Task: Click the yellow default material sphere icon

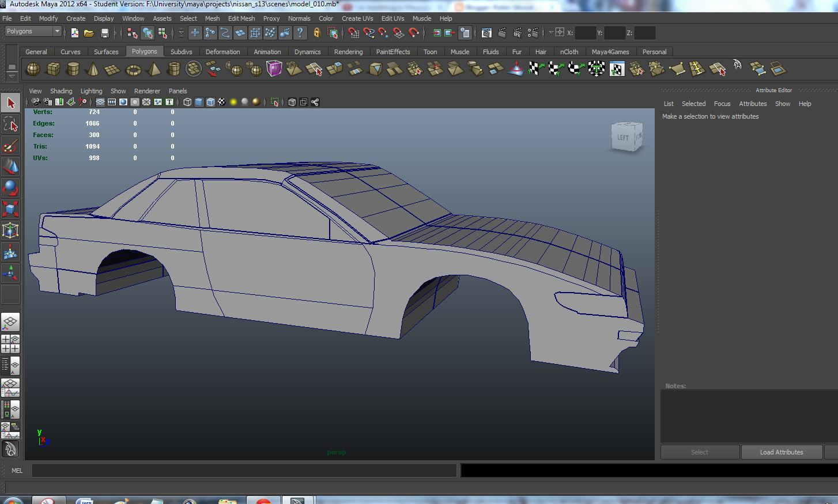Action: [x=232, y=102]
